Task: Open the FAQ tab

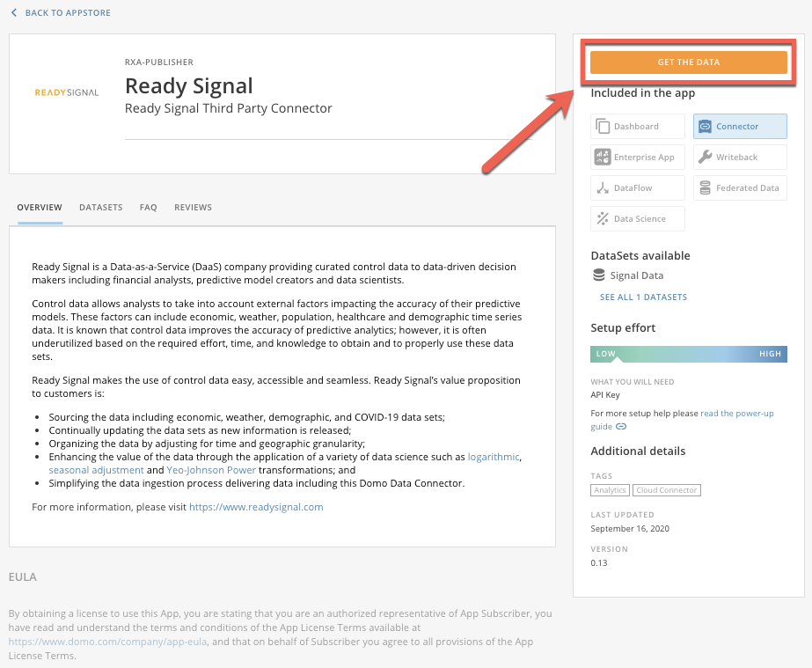Action: pos(148,208)
